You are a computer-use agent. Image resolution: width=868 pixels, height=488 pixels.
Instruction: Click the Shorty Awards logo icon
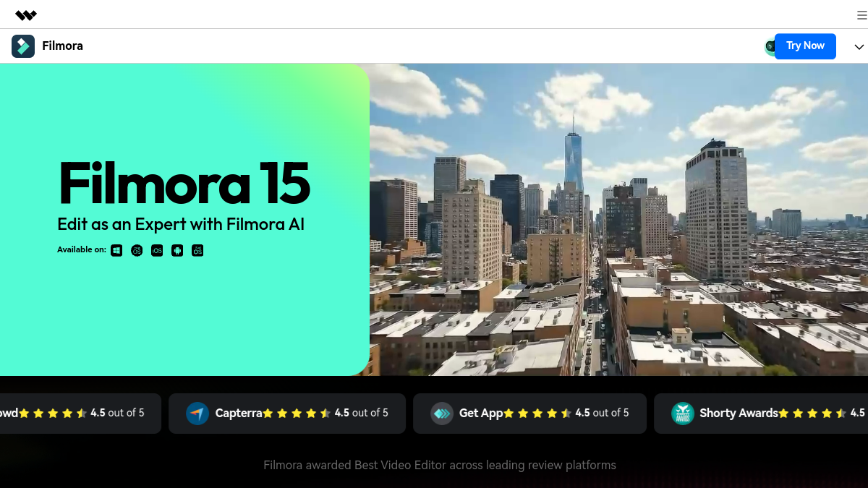(683, 414)
